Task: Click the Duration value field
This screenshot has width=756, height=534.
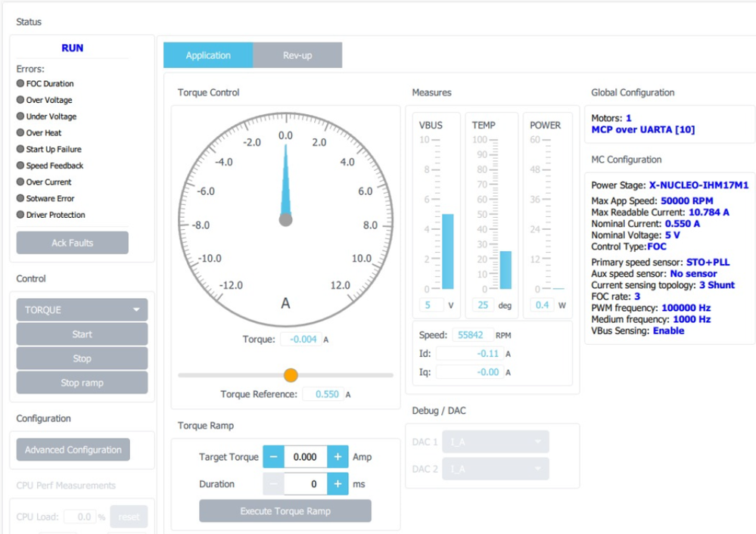Action: (306, 483)
